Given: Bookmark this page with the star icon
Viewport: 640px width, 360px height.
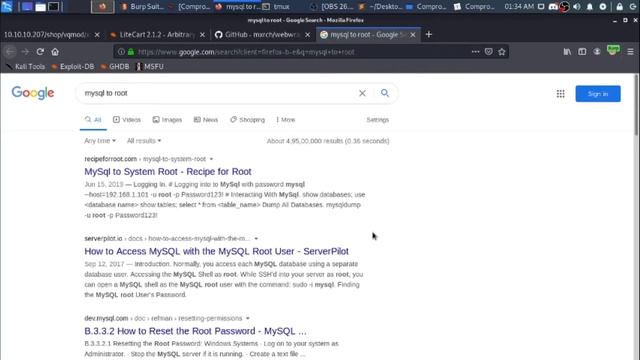Looking at the screenshot, I should click(502, 52).
